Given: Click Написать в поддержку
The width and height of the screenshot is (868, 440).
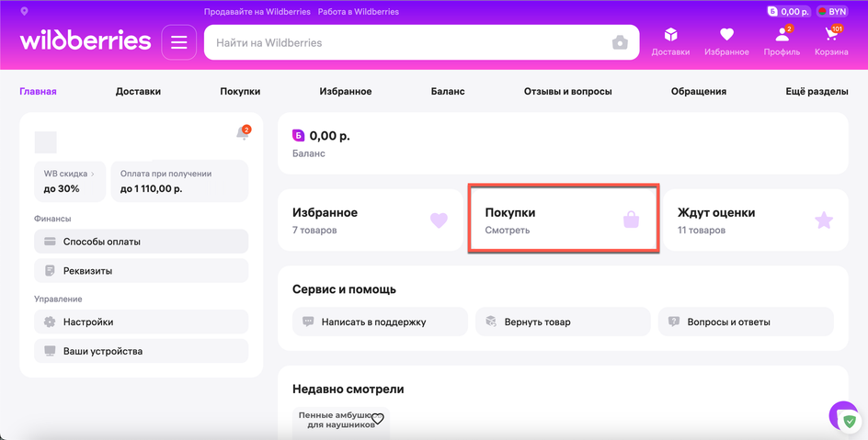Looking at the screenshot, I should (380, 322).
